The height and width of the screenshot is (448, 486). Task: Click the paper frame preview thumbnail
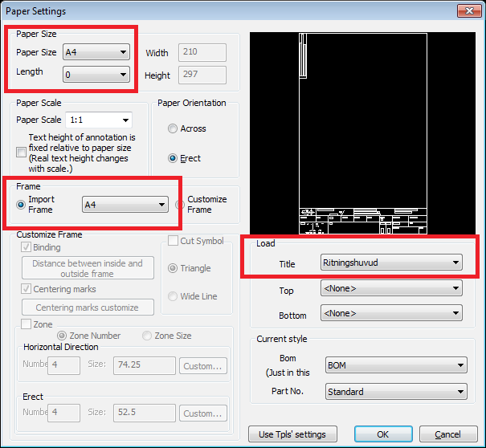[x=362, y=133]
